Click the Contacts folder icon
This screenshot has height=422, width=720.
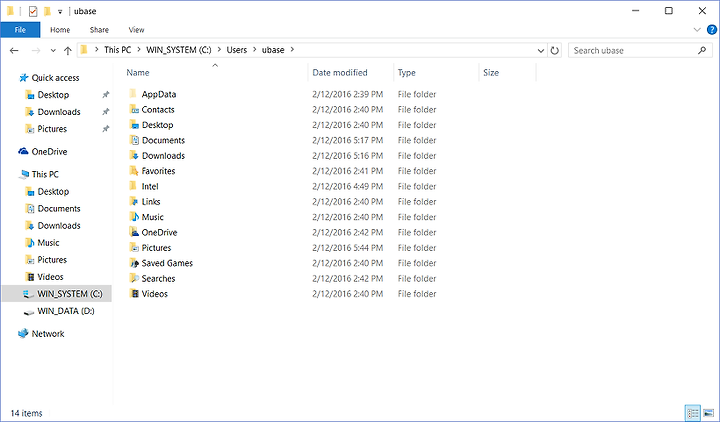click(134, 109)
